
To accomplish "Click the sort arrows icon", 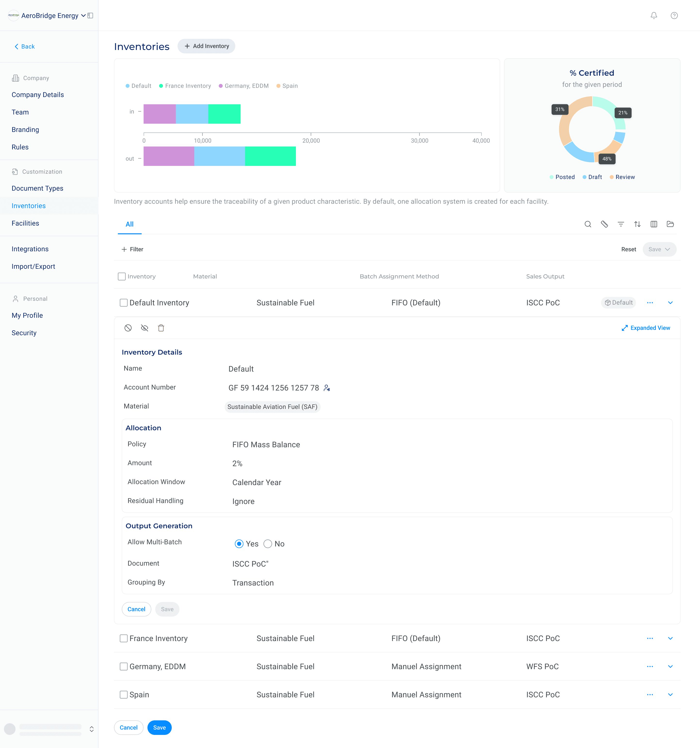I will tap(637, 224).
